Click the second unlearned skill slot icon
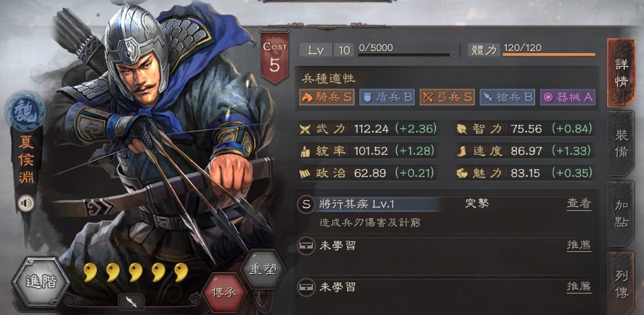 click(306, 287)
